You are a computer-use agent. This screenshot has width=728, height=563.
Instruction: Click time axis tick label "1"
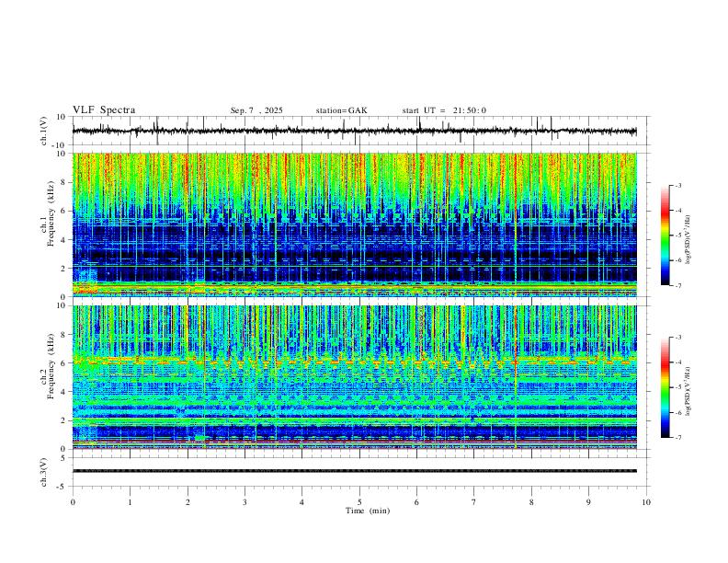pos(130,502)
